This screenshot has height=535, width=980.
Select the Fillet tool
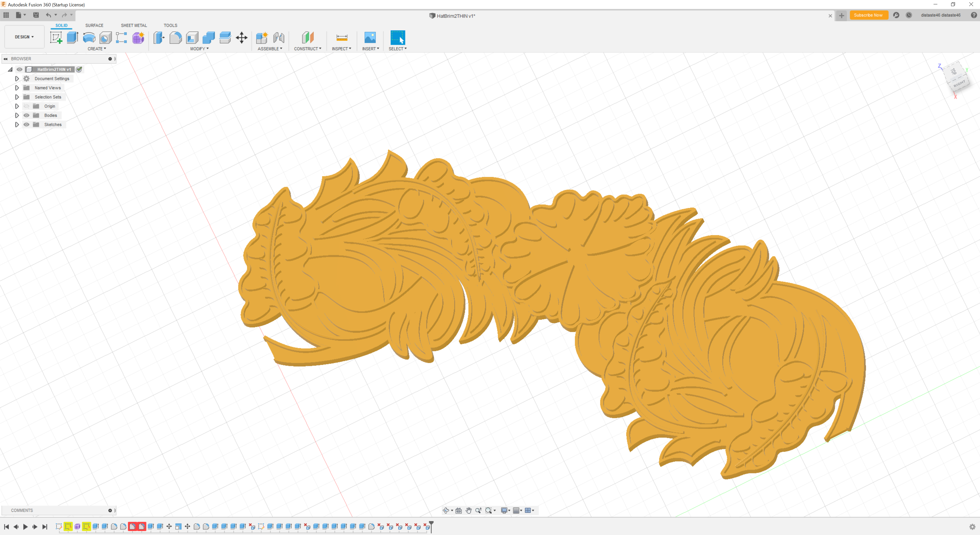point(175,38)
